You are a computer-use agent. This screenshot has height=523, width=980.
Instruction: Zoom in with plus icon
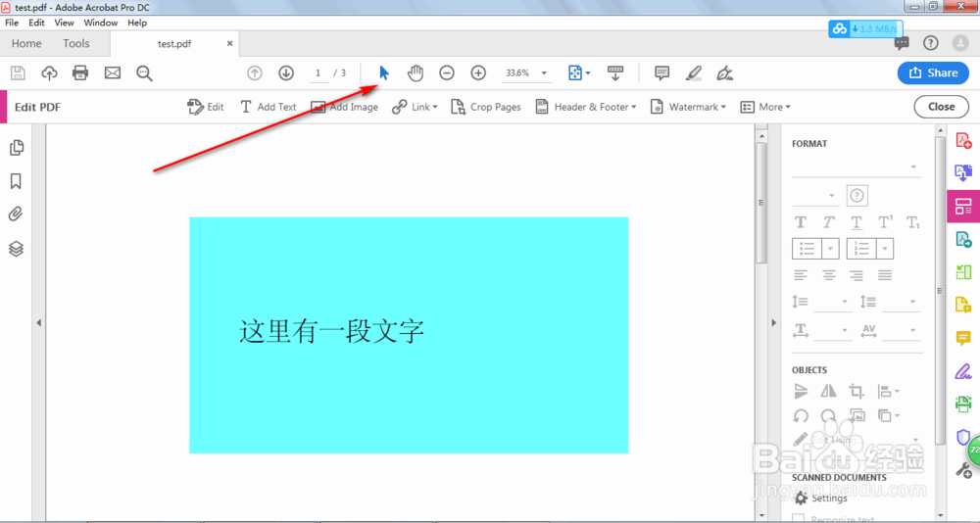click(x=478, y=73)
